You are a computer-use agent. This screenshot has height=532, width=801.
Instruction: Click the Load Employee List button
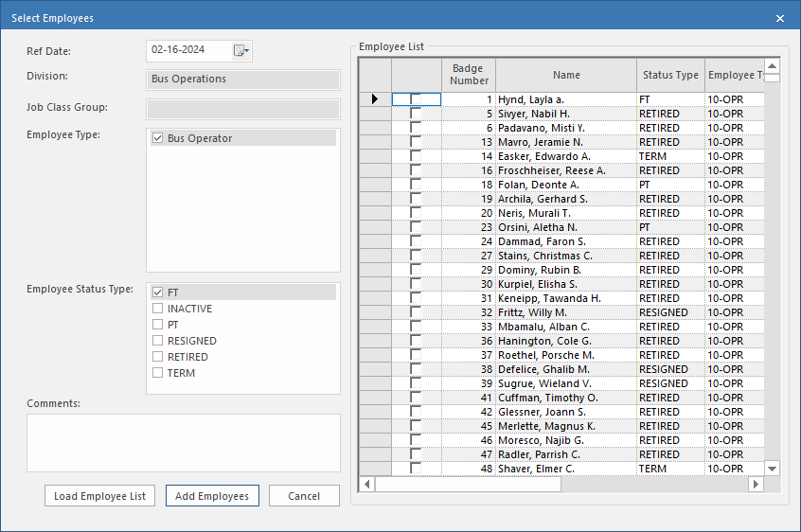pos(99,496)
